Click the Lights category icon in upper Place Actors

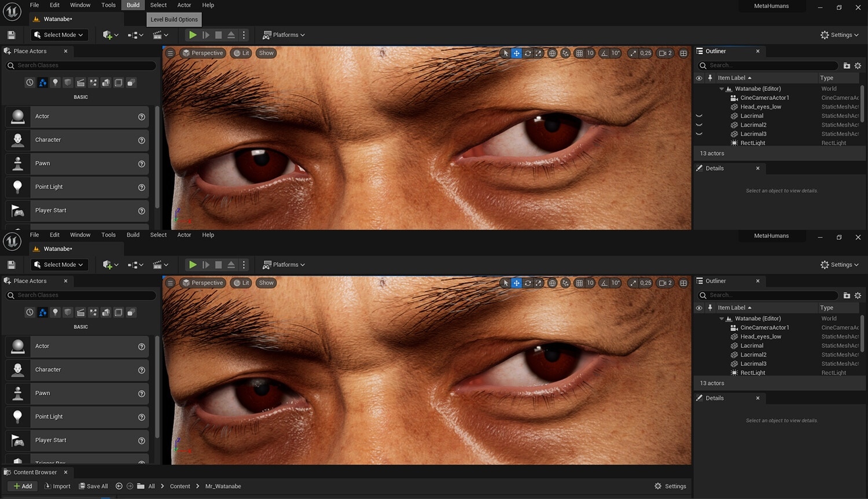point(55,83)
